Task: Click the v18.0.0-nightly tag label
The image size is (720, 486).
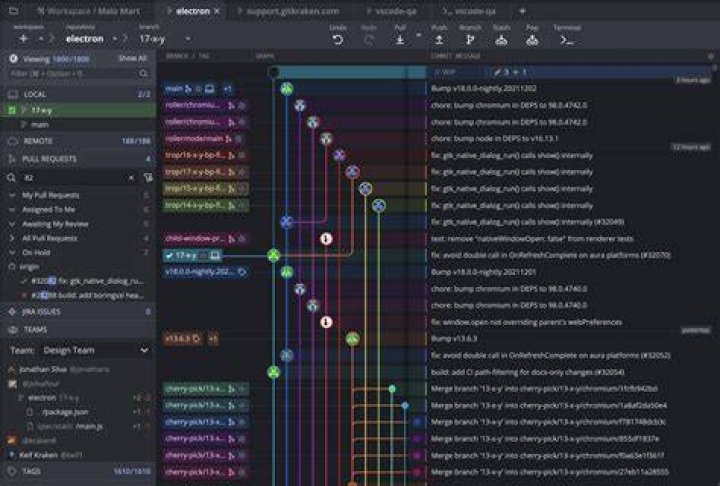Action: coord(206,272)
